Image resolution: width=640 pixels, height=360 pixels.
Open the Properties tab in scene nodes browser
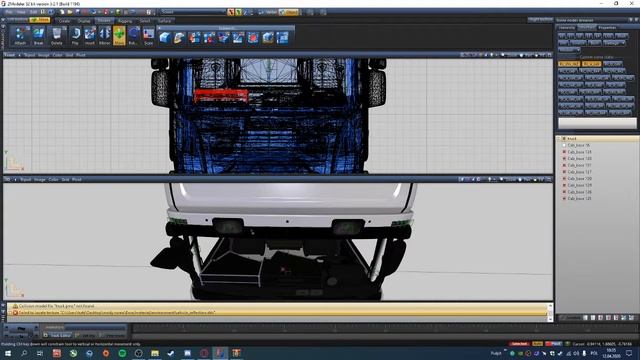(607, 28)
